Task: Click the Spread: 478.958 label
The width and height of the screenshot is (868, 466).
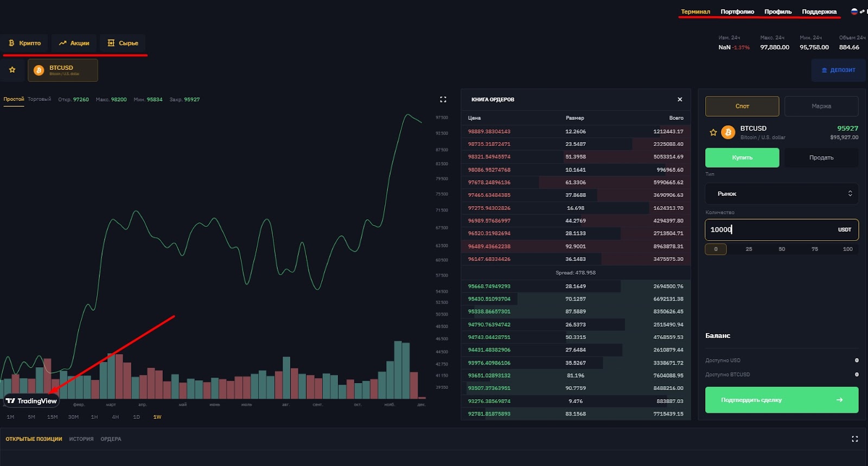Action: click(576, 272)
